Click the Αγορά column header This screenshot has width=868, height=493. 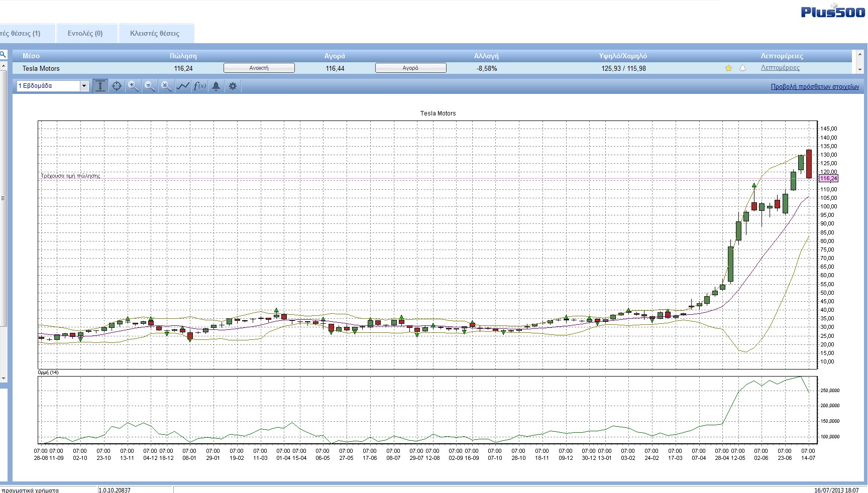click(x=335, y=56)
